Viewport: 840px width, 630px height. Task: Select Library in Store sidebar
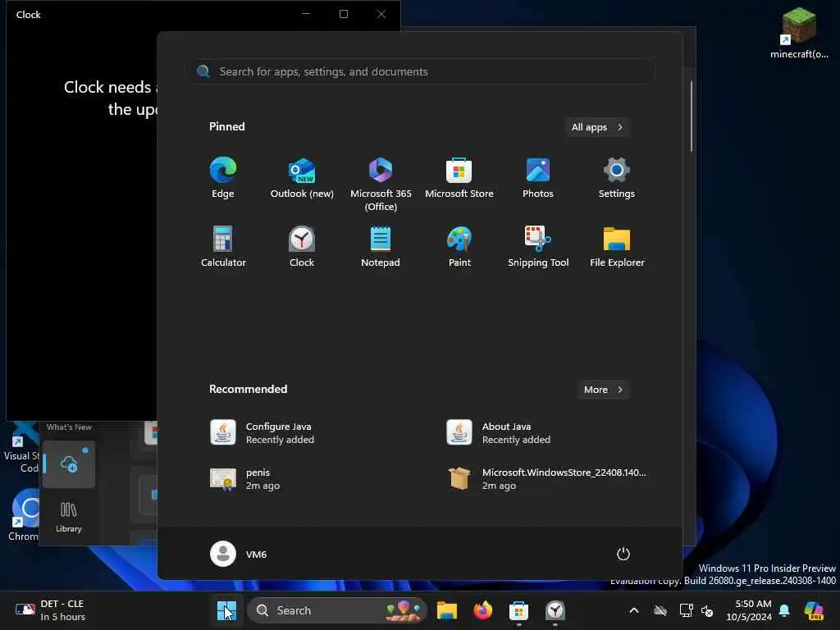pos(69,517)
